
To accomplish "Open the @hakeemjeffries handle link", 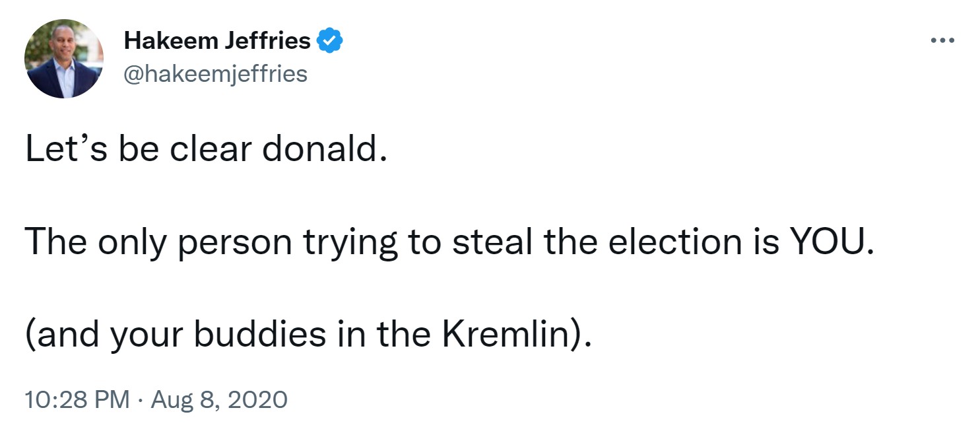I will (216, 74).
